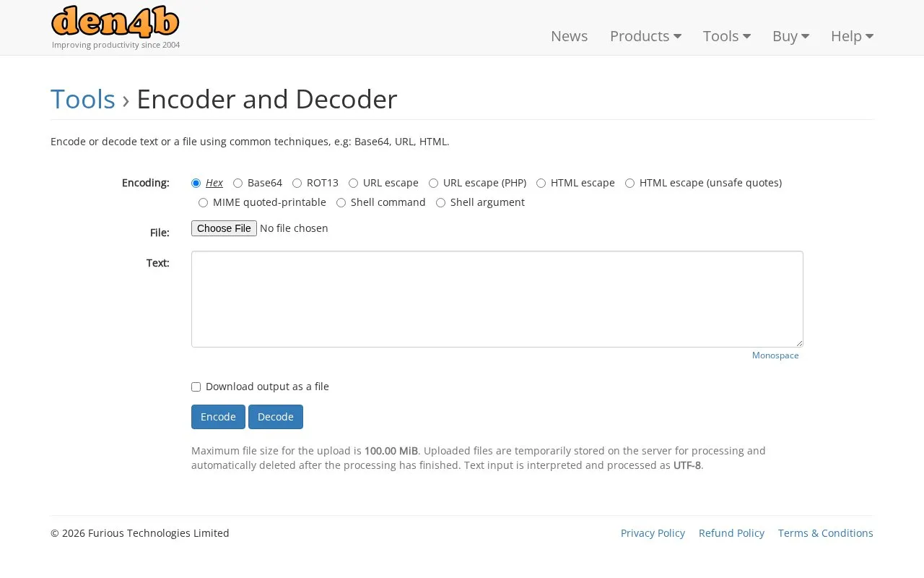The width and height of the screenshot is (924, 578).
Task: Click the Choose File button
Action: [224, 228]
